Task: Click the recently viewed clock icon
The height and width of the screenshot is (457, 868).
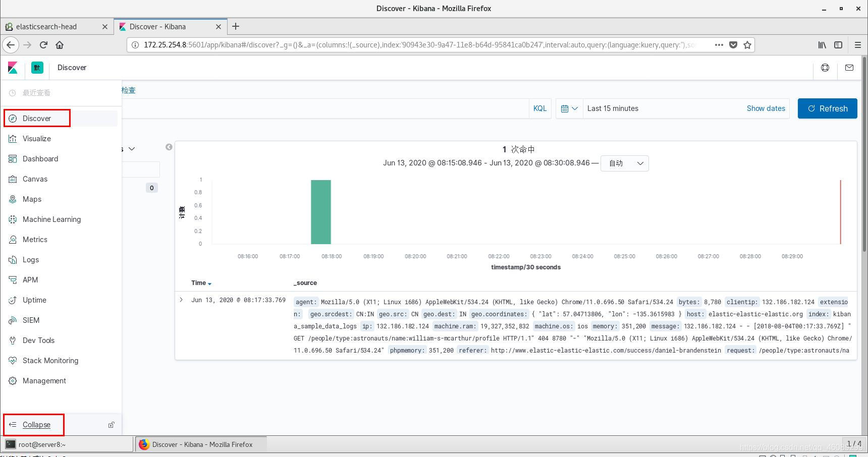Action: click(13, 93)
